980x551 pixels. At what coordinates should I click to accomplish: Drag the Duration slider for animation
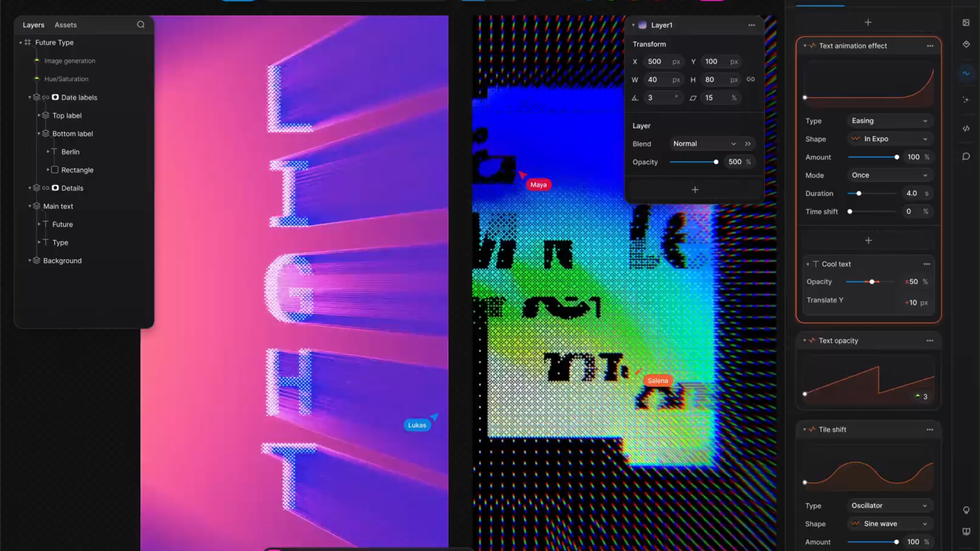[x=858, y=193]
